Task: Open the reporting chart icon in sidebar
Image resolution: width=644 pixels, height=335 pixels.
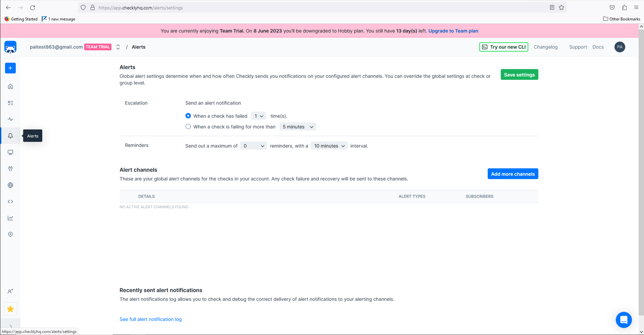Action: (x=10, y=218)
